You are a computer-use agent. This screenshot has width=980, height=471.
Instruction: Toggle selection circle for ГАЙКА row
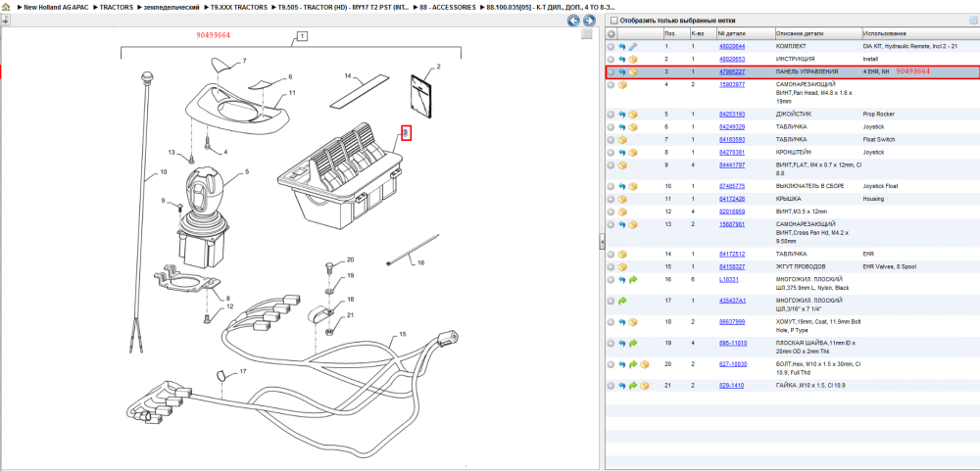tap(612, 386)
